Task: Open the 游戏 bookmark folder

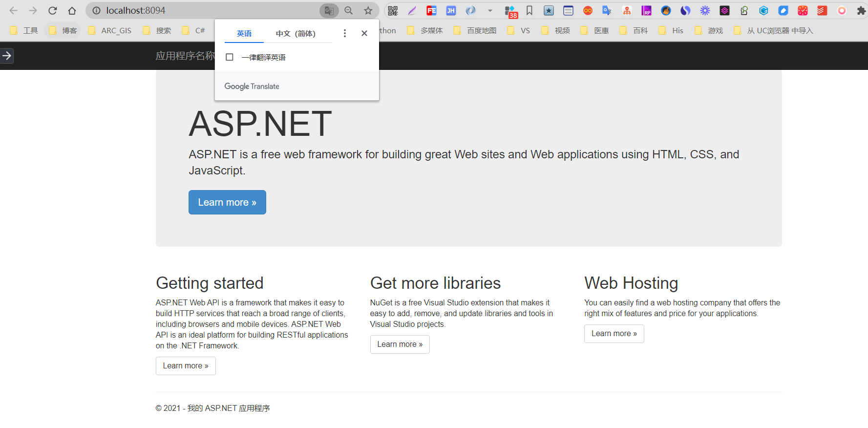Action: click(709, 30)
